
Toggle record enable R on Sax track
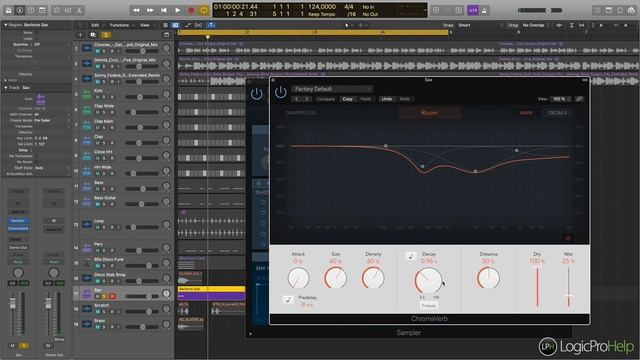(112, 296)
